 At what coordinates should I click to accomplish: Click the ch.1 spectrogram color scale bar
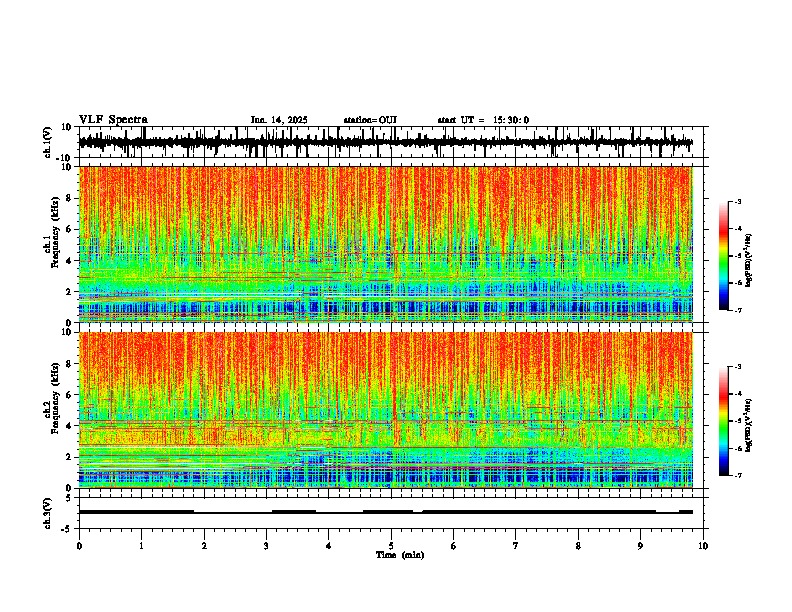coord(724,256)
